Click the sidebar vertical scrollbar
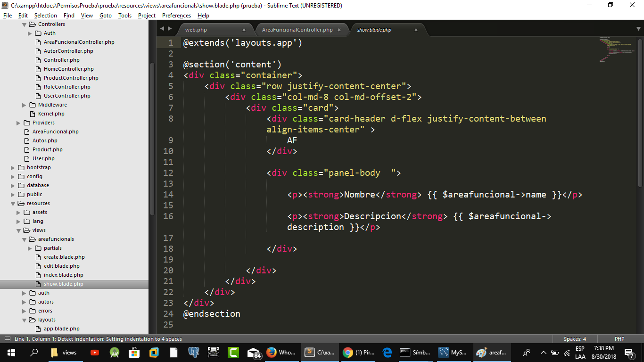 tap(152, 139)
